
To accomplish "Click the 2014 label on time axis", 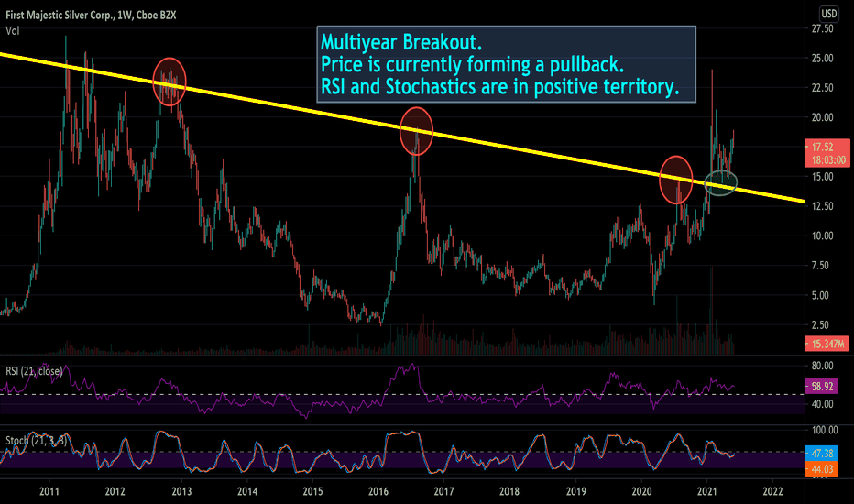I will pyautogui.click(x=246, y=491).
